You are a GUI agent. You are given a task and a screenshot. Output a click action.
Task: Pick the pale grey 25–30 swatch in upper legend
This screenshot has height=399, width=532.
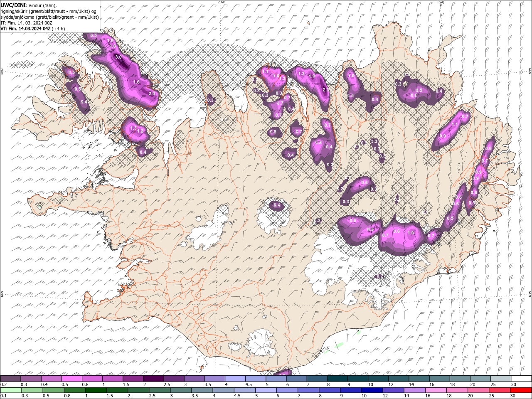[x=501, y=379]
